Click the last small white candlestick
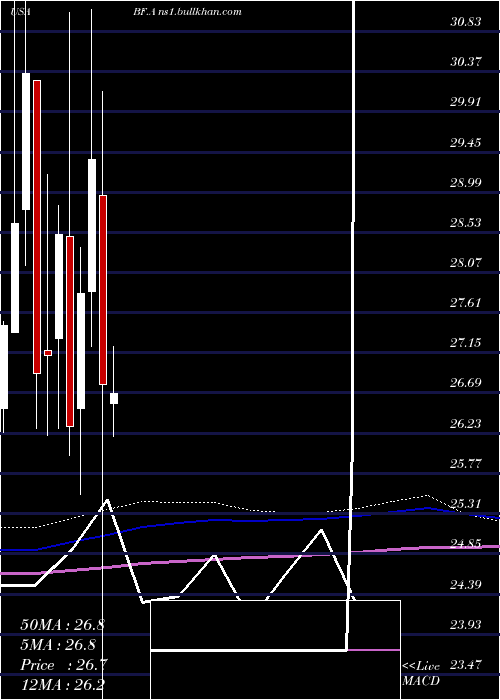The width and height of the screenshot is (500, 700). click(114, 398)
